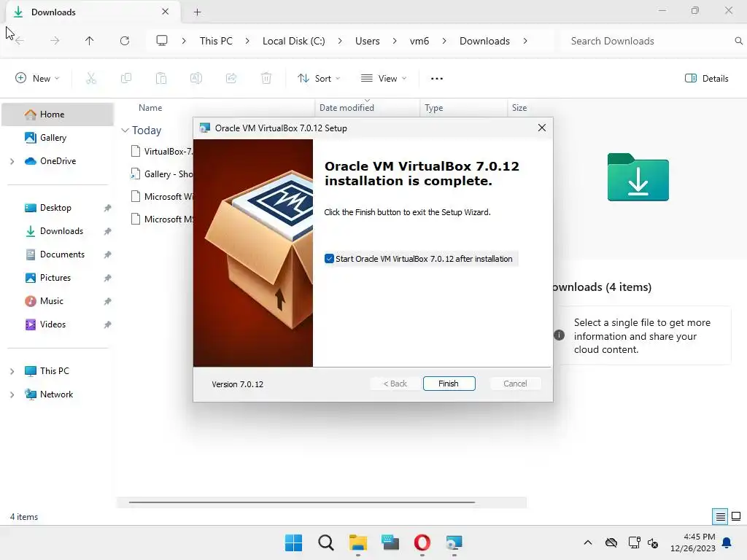The height and width of the screenshot is (560, 747).
Task: Sort by the Size column header
Action: [x=519, y=108]
